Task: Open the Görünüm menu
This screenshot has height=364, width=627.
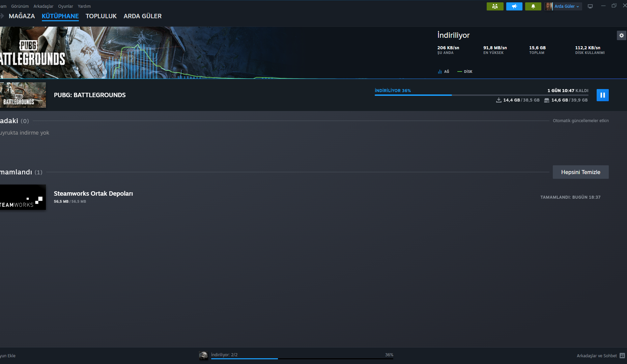Action: pos(20,6)
